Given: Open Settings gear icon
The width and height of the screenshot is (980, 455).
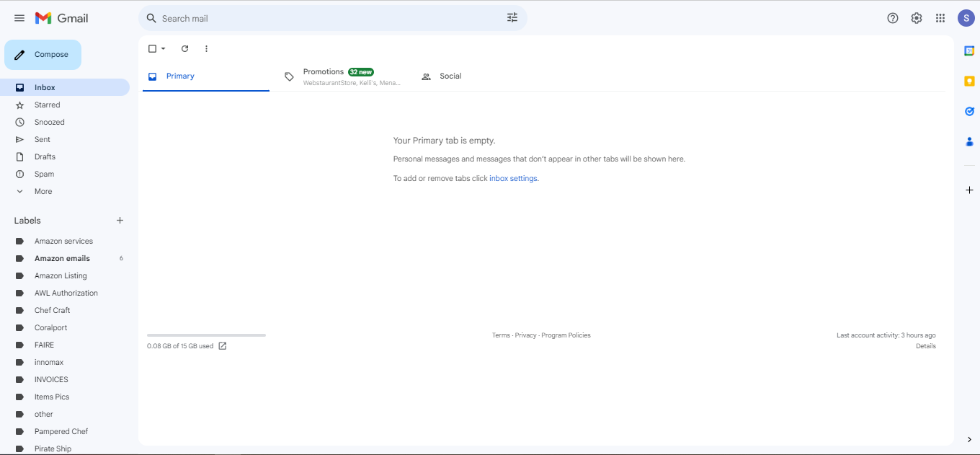Looking at the screenshot, I should click(917, 18).
